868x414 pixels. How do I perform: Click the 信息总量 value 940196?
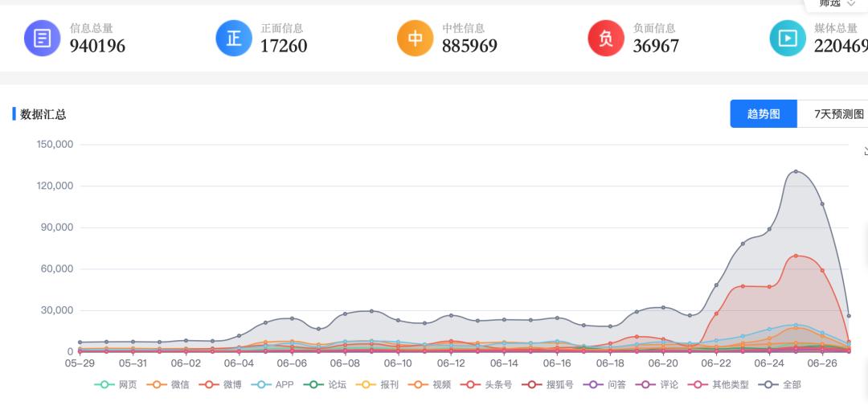(x=97, y=46)
